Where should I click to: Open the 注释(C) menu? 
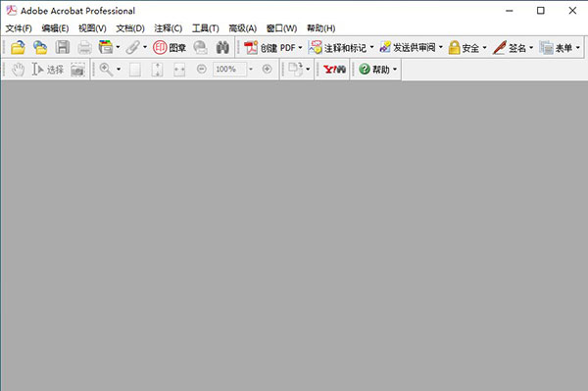(168, 28)
